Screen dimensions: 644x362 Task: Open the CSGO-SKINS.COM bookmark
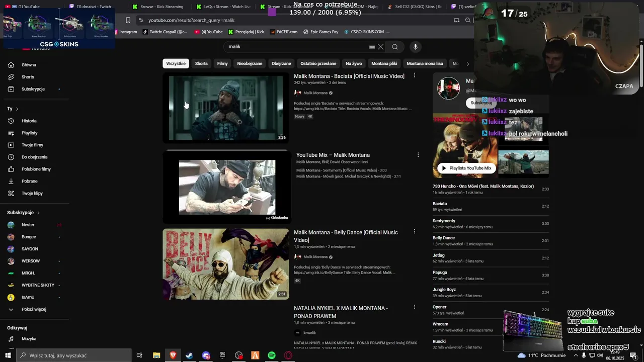[367, 32]
